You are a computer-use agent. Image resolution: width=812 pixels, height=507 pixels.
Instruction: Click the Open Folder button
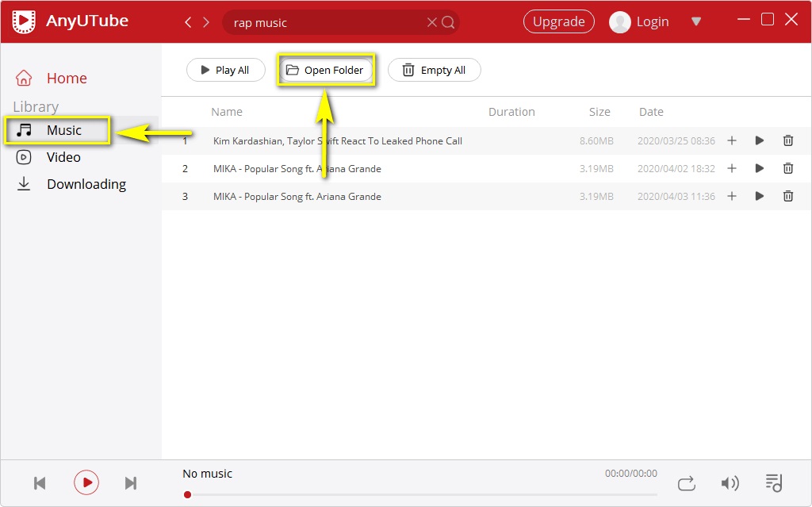pyautogui.click(x=326, y=70)
